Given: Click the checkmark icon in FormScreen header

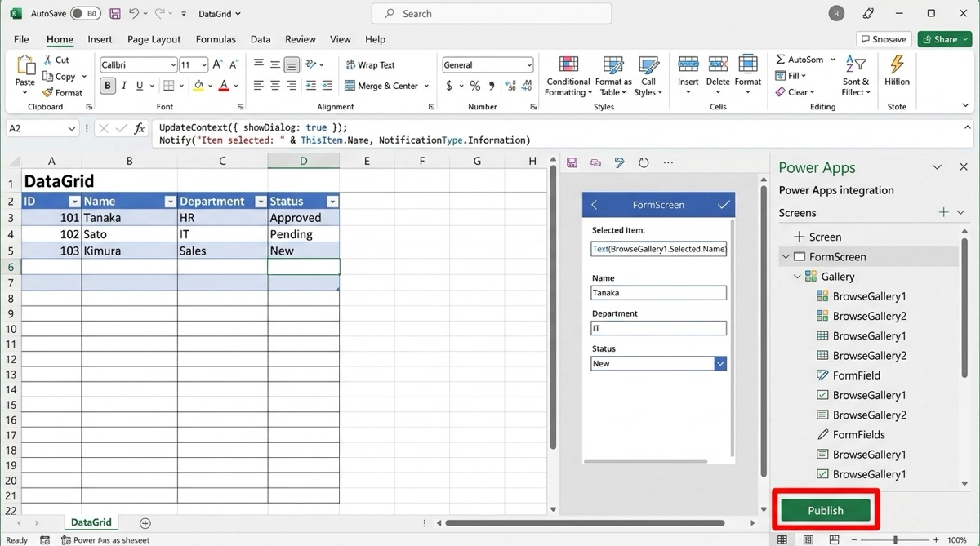Looking at the screenshot, I should click(723, 205).
